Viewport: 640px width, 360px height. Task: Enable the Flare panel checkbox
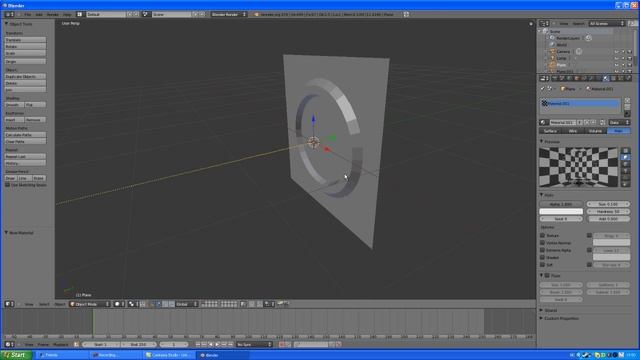point(548,276)
